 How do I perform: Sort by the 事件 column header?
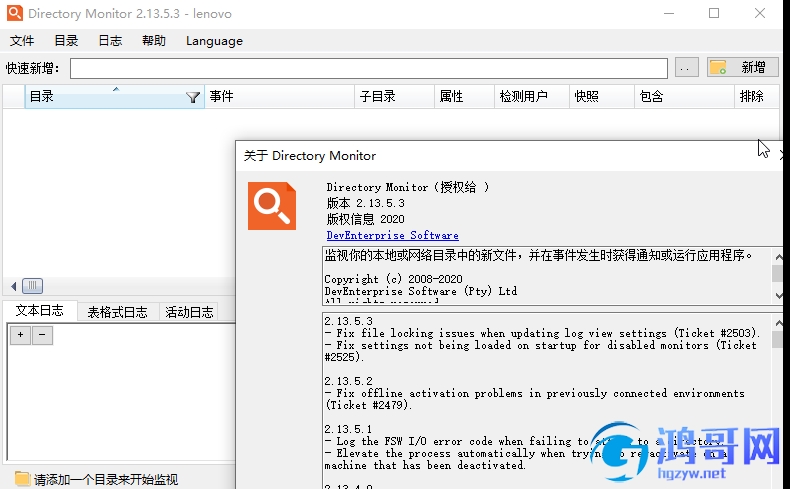point(280,96)
